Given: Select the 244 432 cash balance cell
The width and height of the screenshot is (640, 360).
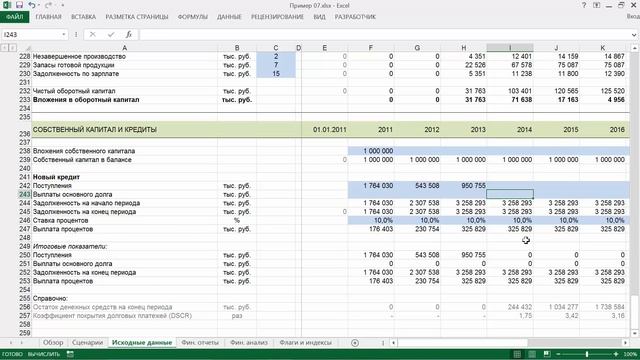Looking at the screenshot, I should point(510,307).
